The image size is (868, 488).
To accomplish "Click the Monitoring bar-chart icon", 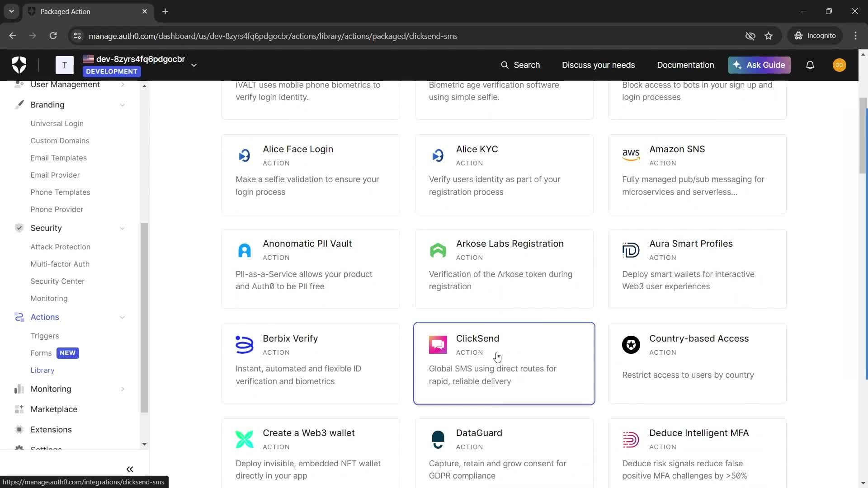I will [x=19, y=389].
